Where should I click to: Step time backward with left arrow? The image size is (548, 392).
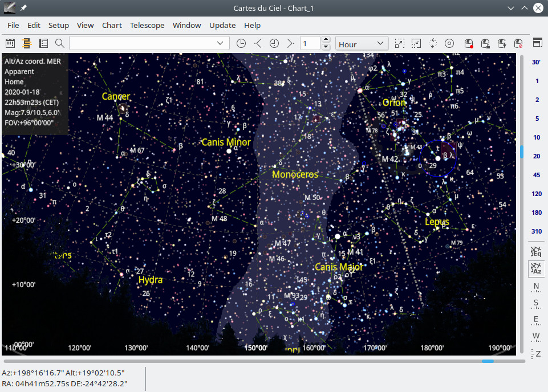[258, 43]
